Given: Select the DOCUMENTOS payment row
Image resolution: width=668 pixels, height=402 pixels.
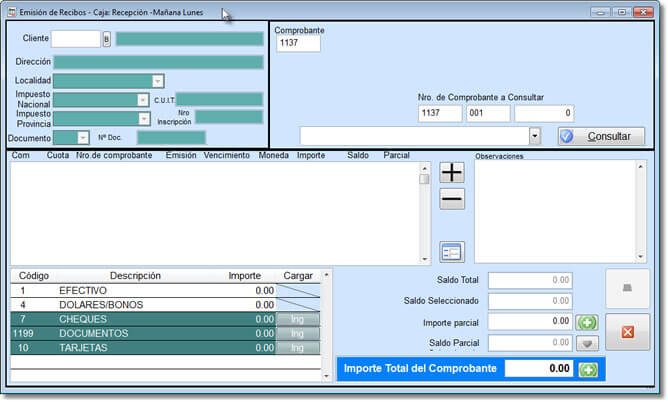Looking at the screenshot, I should tap(165, 333).
